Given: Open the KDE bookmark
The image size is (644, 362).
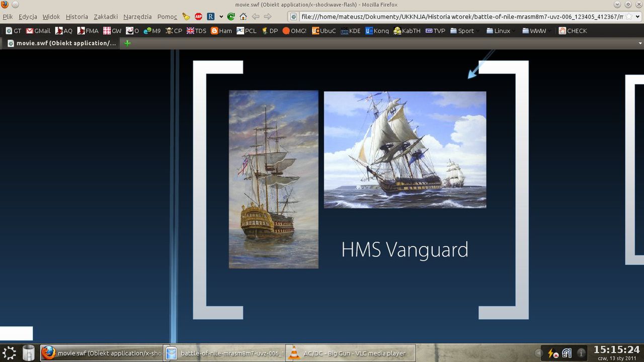Looking at the screenshot, I should click(350, 31).
